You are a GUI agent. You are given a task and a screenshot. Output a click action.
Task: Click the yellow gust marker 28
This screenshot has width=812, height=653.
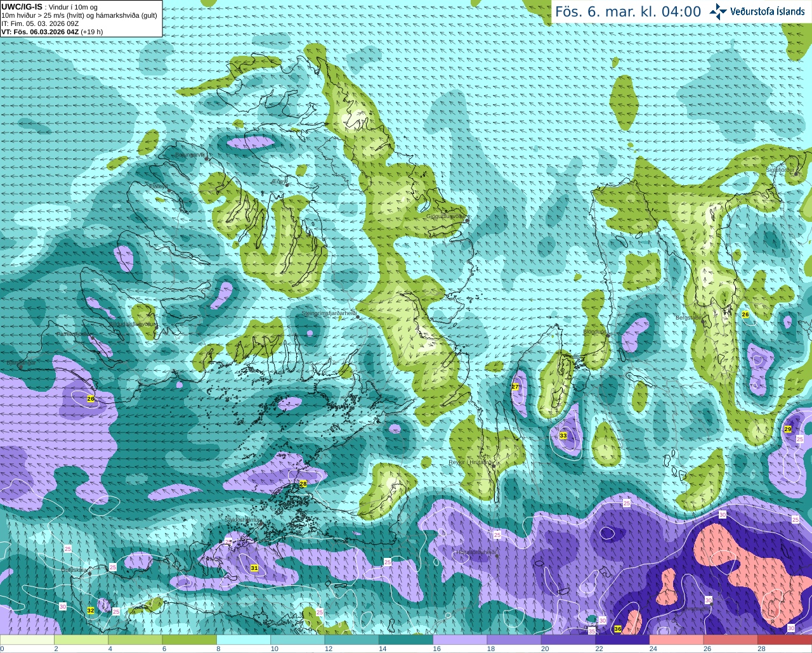tap(303, 484)
